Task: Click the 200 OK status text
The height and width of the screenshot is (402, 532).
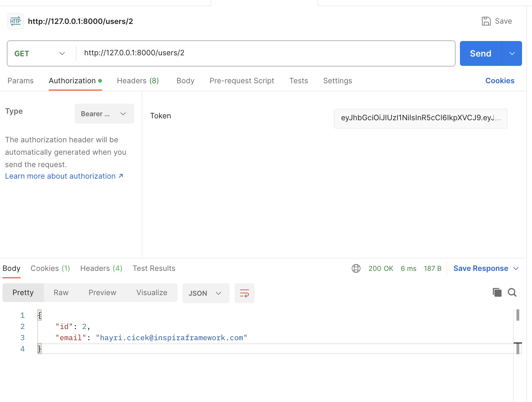Action: pyautogui.click(x=381, y=268)
